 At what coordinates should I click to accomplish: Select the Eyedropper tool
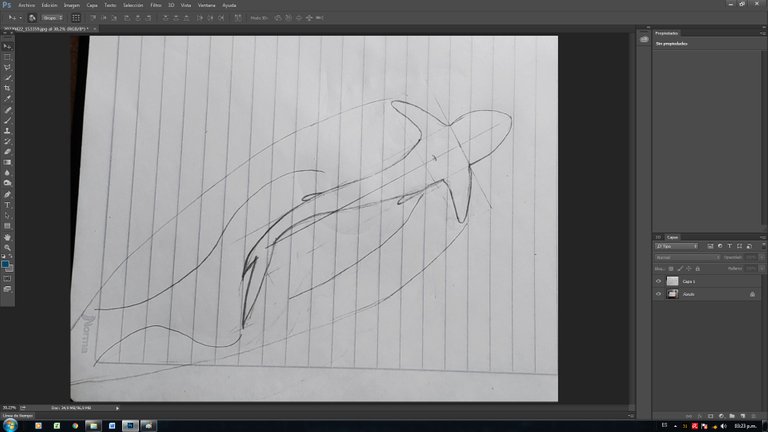click(x=7, y=98)
